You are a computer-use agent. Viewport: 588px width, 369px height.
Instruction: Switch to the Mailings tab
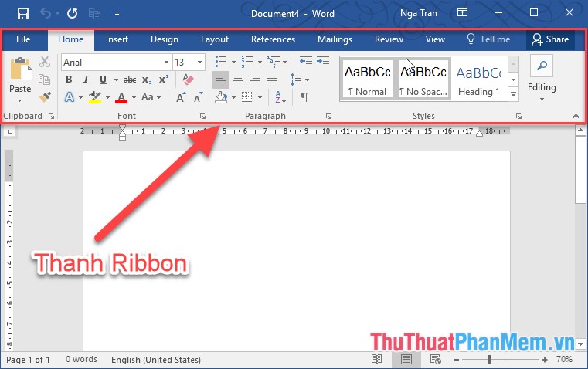pyautogui.click(x=335, y=39)
